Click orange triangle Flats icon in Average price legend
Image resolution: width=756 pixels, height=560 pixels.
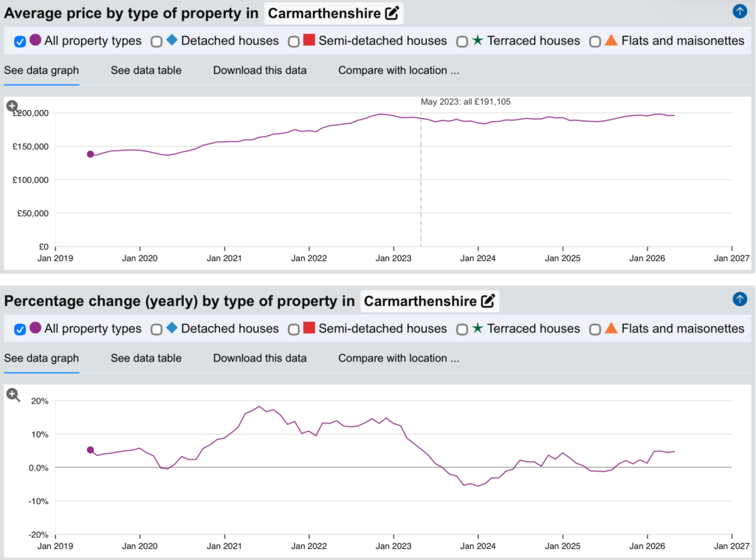point(611,40)
